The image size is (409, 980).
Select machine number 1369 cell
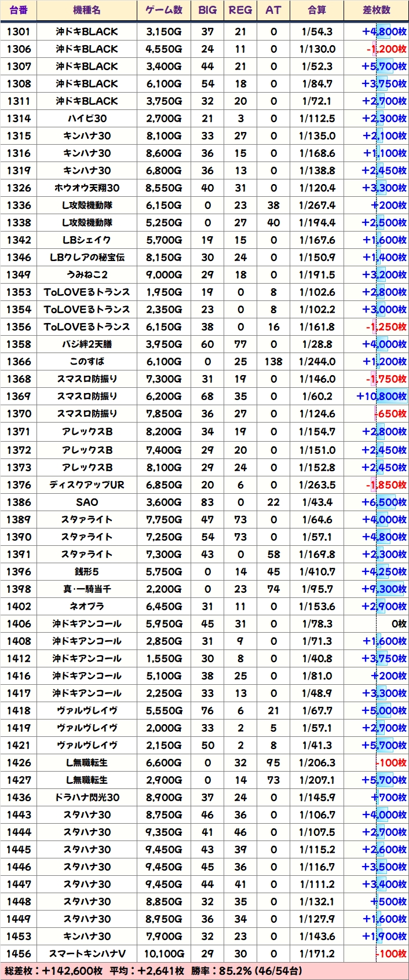click(x=19, y=397)
